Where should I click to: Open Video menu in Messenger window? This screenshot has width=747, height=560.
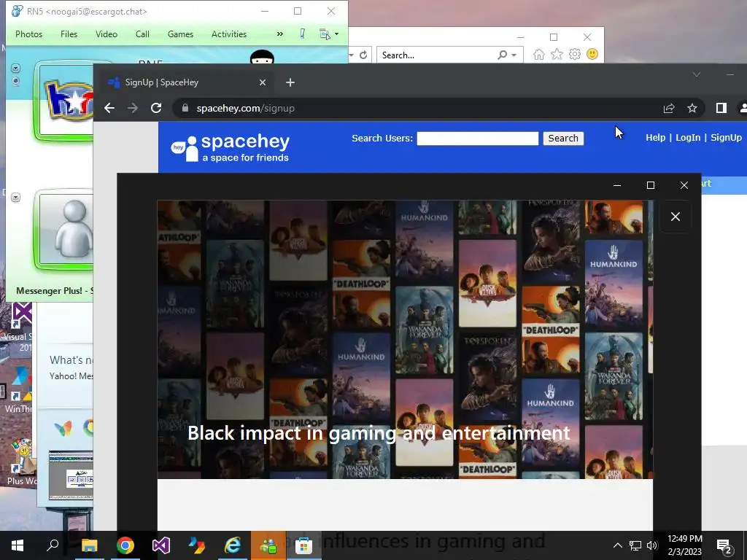click(107, 34)
